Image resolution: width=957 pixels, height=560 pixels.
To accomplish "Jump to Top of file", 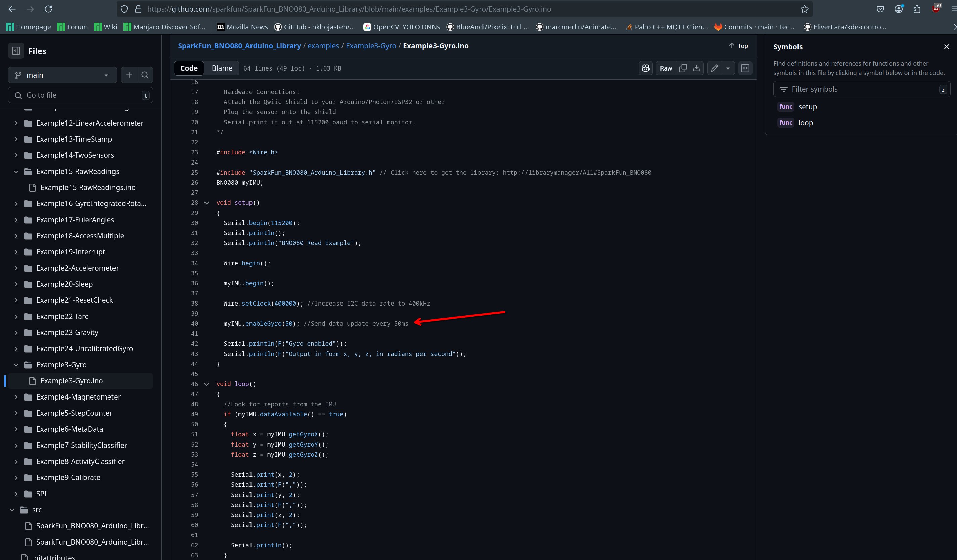I will click(738, 46).
